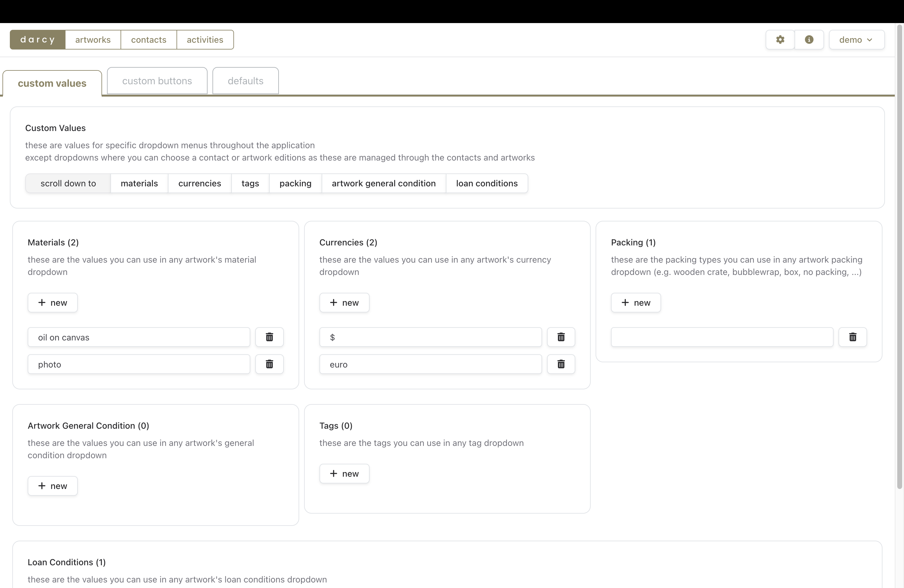The image size is (904, 588).
Task: Trash the empty packing entry
Action: pyautogui.click(x=852, y=337)
